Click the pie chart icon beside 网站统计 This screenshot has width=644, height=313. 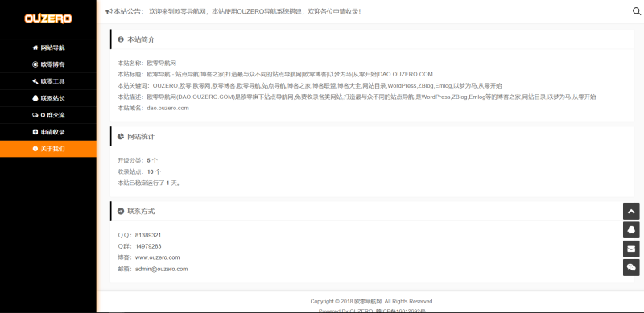pos(121,136)
